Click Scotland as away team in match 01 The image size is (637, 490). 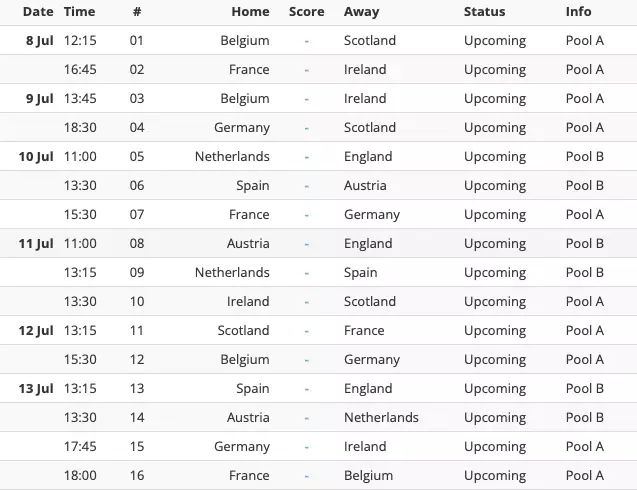click(x=370, y=41)
